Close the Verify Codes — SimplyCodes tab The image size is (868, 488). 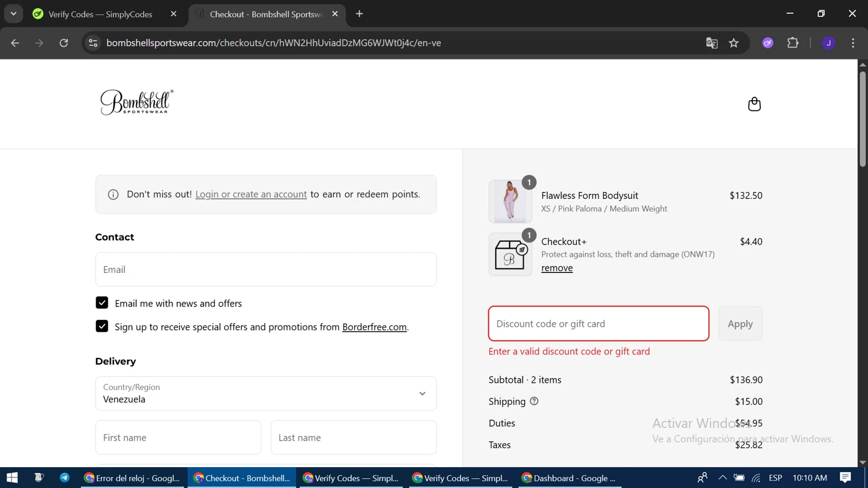[174, 14]
